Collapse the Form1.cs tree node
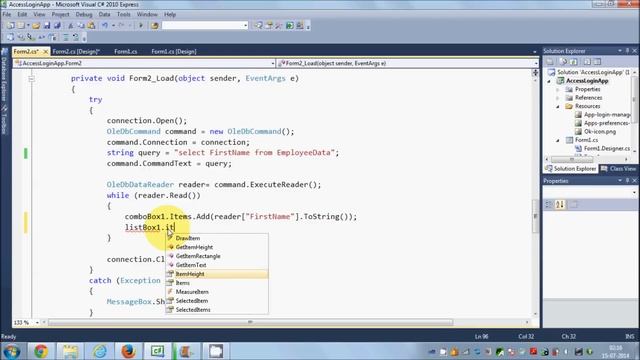The image size is (640, 360). 558,140
